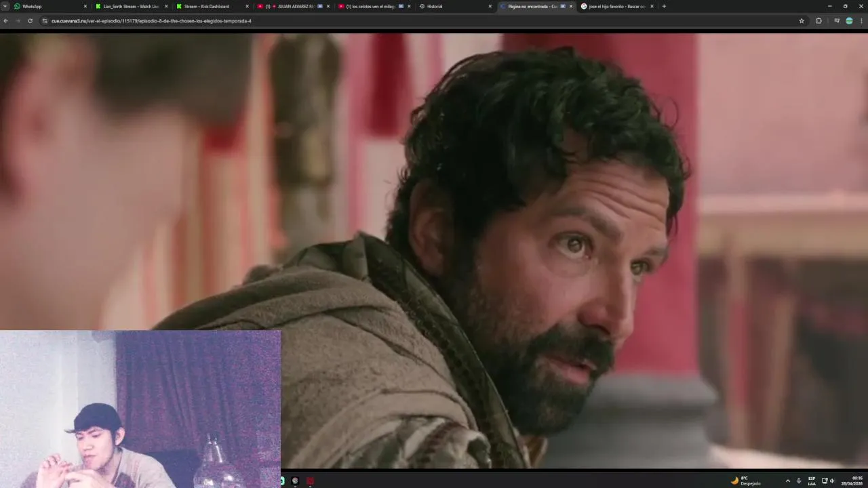Click audio indicator on JULIAN ALVAREZ tab
Viewport: 868px width, 488px height.
320,6
